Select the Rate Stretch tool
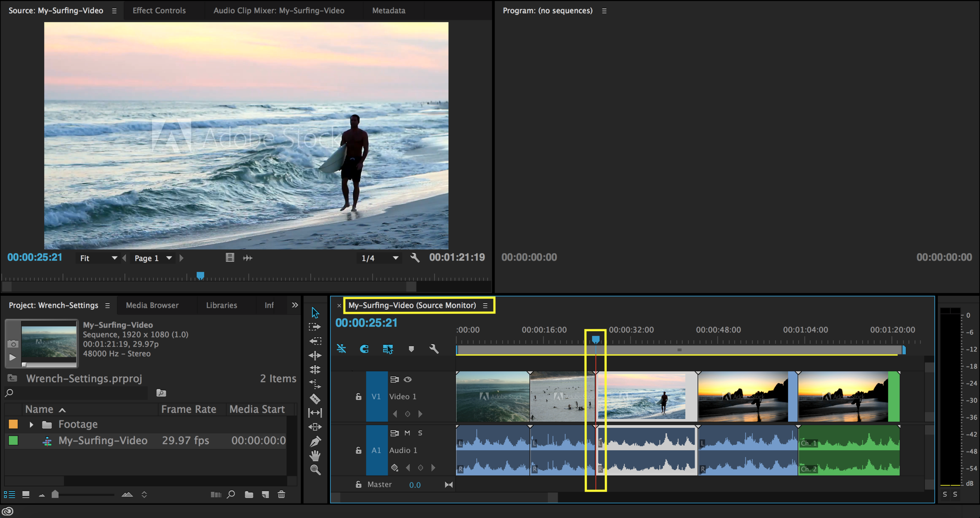Image resolution: width=980 pixels, height=518 pixels. pyautogui.click(x=315, y=384)
